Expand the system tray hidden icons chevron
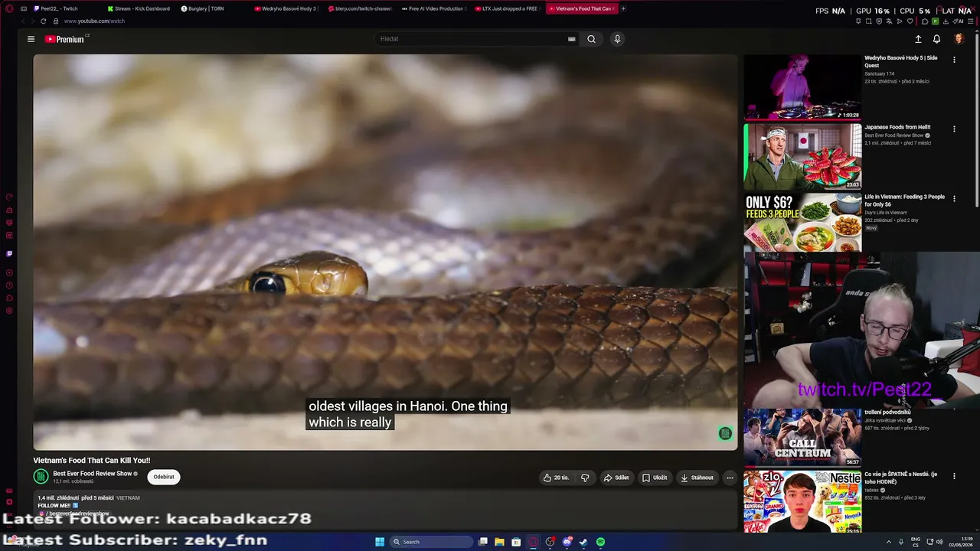980x551 pixels. [x=889, y=542]
